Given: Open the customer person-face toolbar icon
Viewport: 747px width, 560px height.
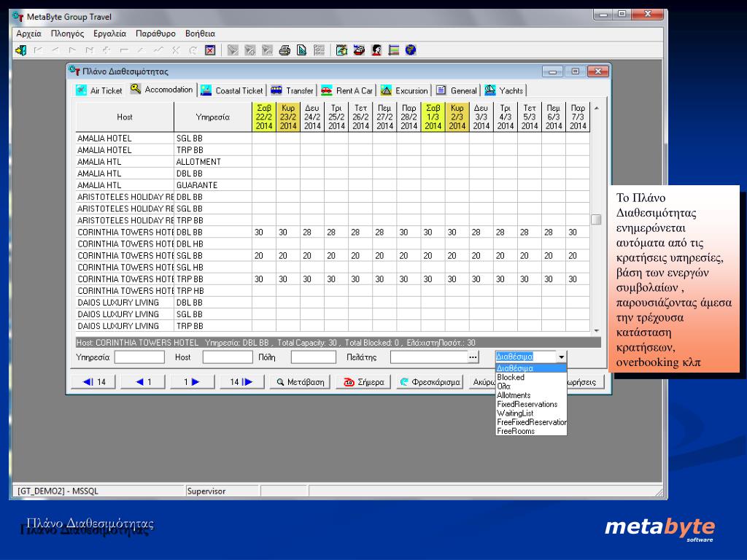Looking at the screenshot, I should click(376, 50).
